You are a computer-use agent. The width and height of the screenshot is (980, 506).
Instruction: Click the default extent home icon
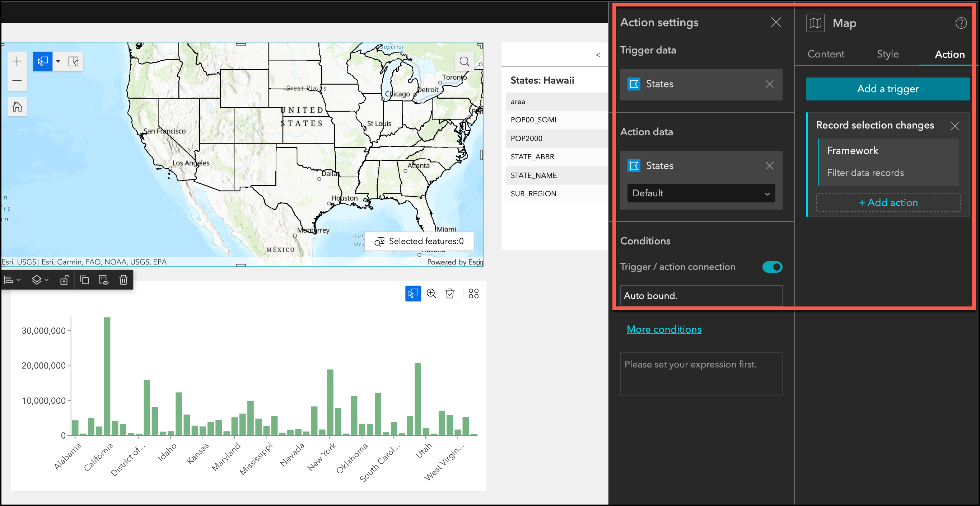(17, 107)
